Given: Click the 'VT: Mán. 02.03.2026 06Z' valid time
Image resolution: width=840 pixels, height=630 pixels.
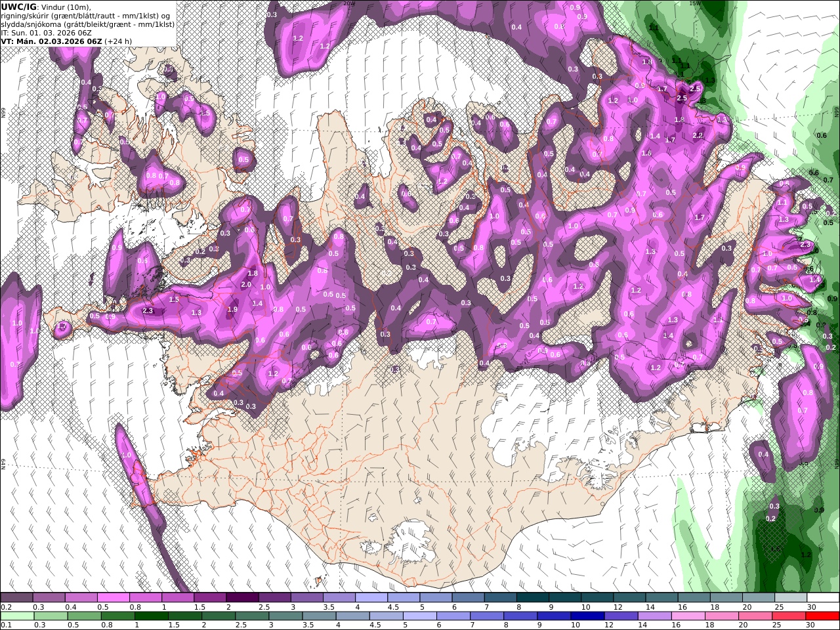Looking at the screenshot, I should [51, 41].
